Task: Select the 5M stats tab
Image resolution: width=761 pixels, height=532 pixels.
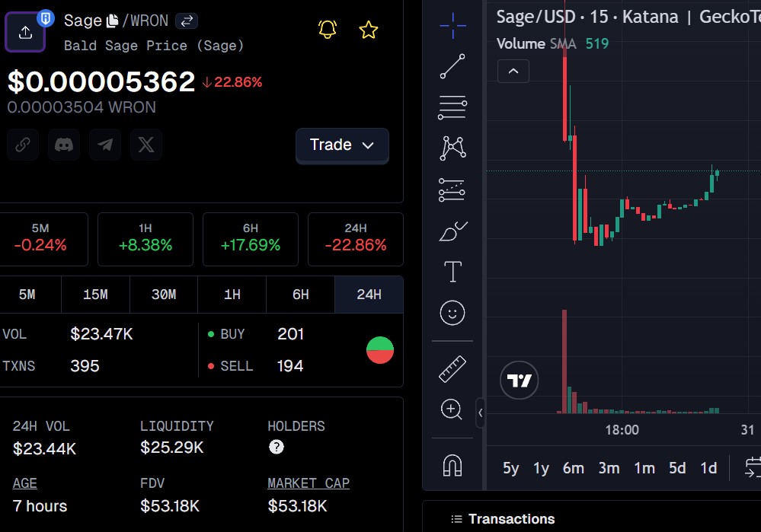Action: (27, 295)
